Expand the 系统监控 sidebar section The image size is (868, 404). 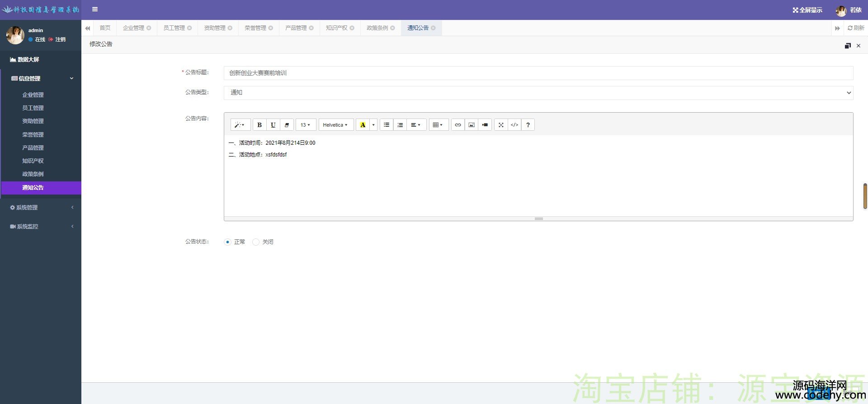(41, 227)
